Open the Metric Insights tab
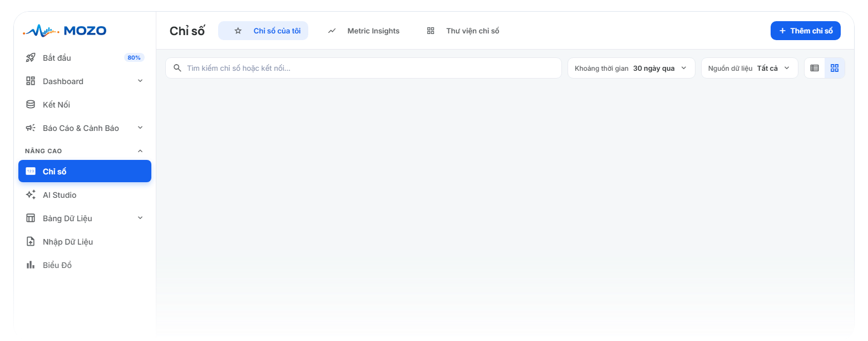Screen dimensions: 868x341 pyautogui.click(x=363, y=31)
